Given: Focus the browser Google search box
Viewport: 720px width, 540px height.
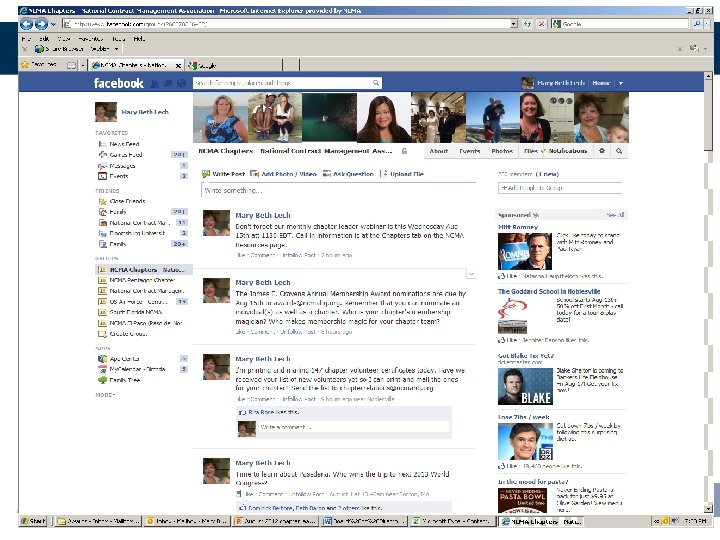Looking at the screenshot, I should pyautogui.click(x=621, y=24).
